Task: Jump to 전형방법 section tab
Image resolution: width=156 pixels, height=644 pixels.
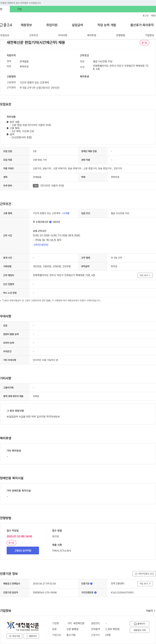Action: (120, 35)
